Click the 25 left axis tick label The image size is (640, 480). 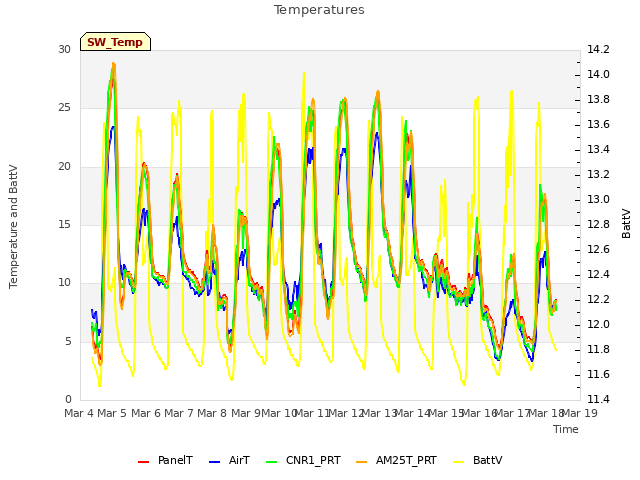pyautogui.click(x=64, y=108)
